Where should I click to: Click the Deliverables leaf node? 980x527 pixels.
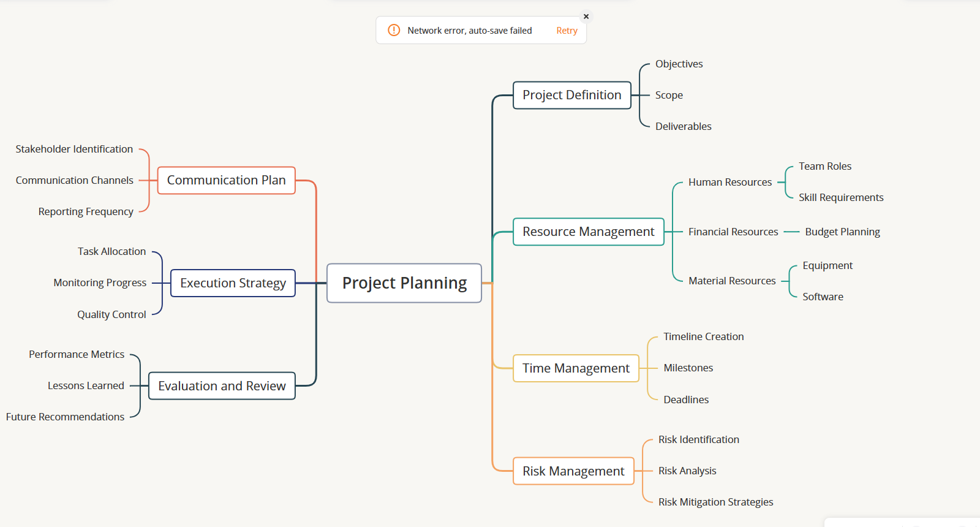[x=683, y=126]
